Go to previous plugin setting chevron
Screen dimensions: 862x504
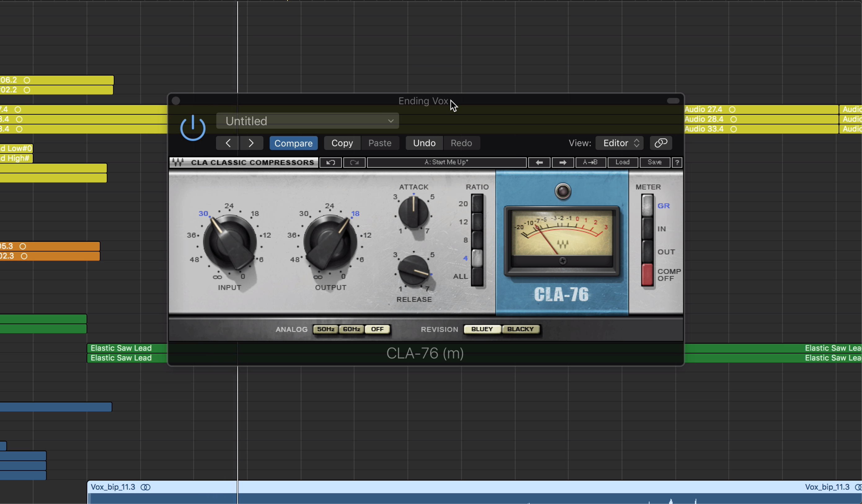point(228,143)
